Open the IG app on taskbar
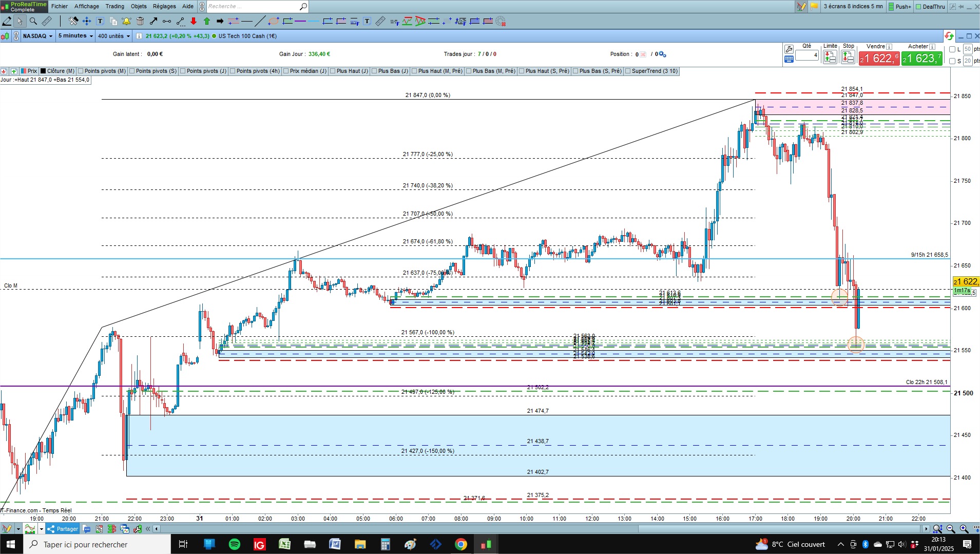The image size is (980, 554). pos(259,544)
